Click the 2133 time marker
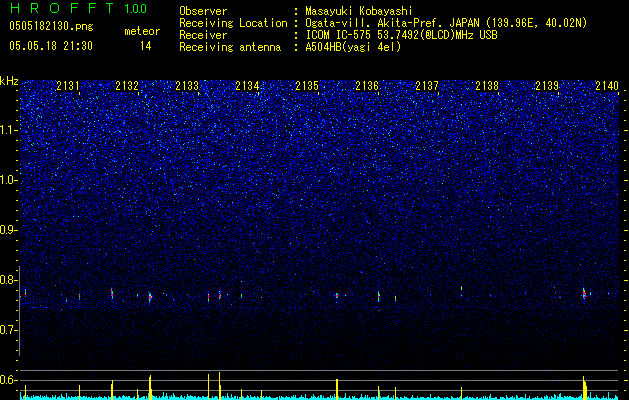Viewport: 629px width, 400px height. click(x=187, y=85)
